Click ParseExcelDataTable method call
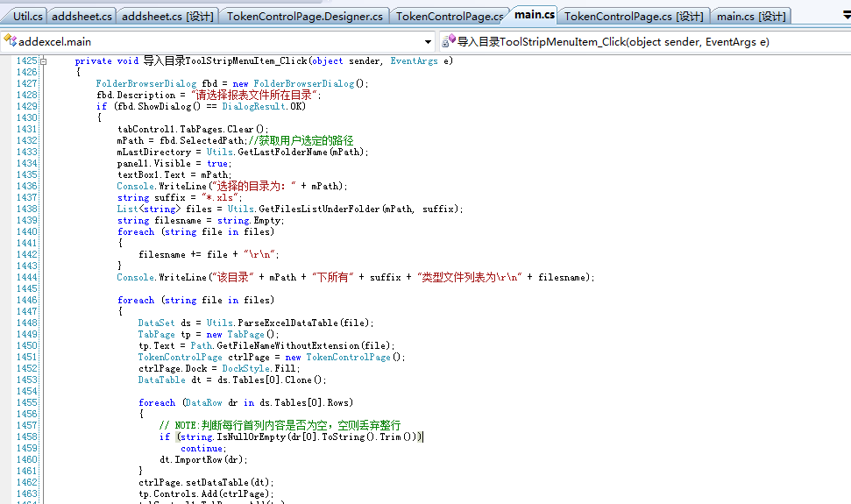Screen dimensions: 851x504 (287, 323)
